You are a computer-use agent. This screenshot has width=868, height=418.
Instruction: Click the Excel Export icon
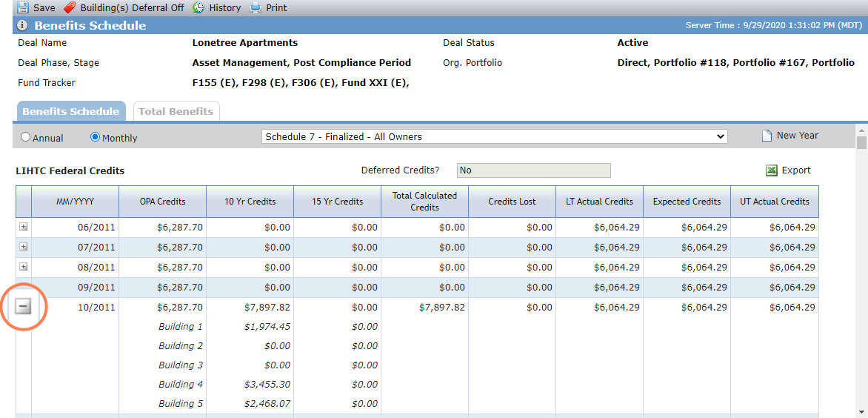772,170
